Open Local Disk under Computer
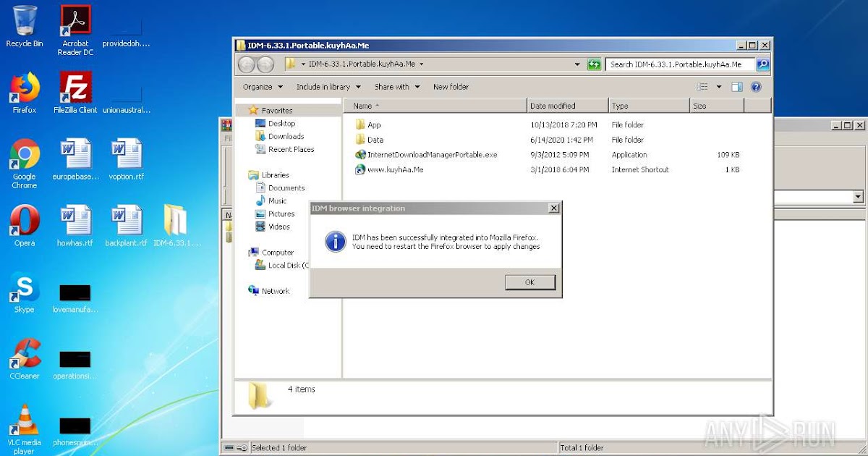Image resolution: width=868 pixels, height=456 pixels. tap(284, 266)
